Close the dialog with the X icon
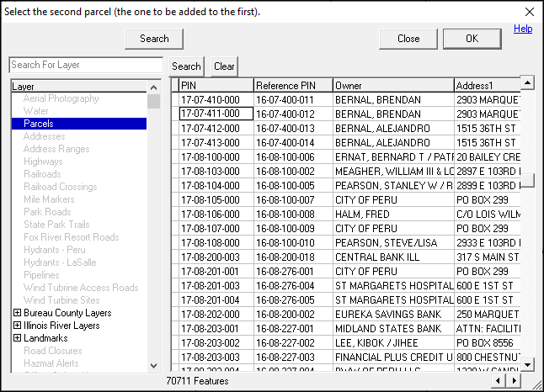This screenshot has height=392, width=544. (x=530, y=11)
